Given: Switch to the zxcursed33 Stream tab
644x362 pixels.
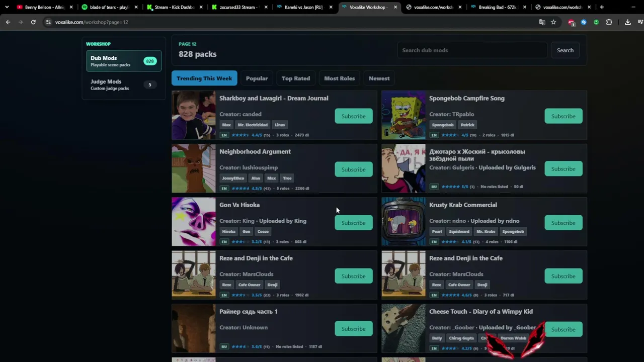Looking at the screenshot, I should pos(239,7).
